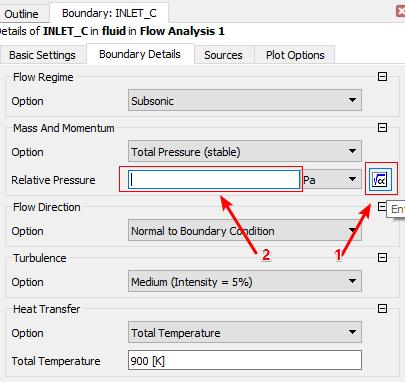Screen dimensions: 405x382
Task: Select the Boundary Details tab
Action: 140,54
